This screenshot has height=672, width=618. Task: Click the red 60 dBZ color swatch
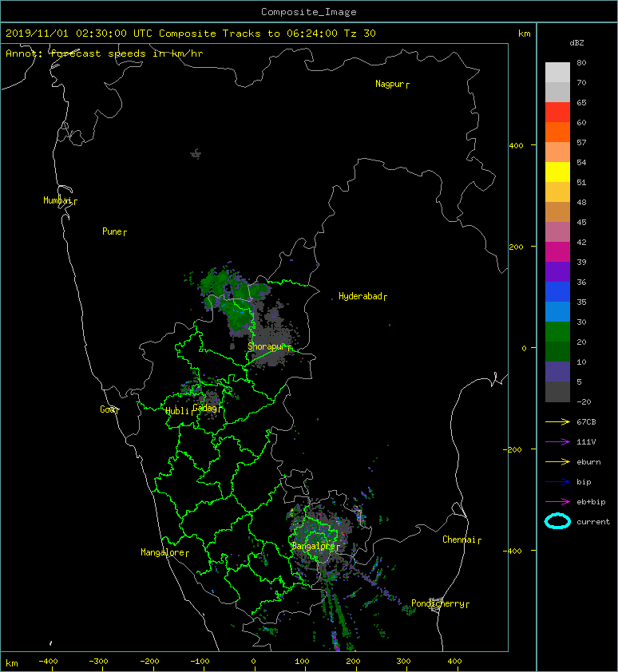[557, 113]
